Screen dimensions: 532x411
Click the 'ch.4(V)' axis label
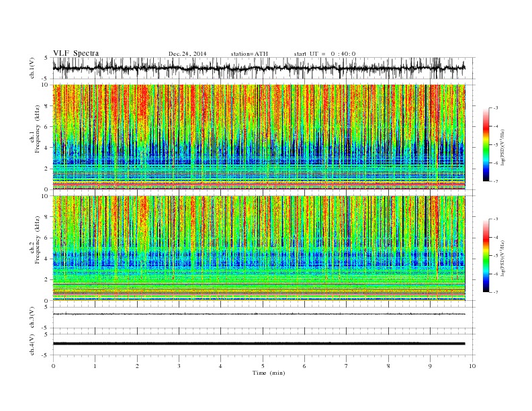[32, 345]
